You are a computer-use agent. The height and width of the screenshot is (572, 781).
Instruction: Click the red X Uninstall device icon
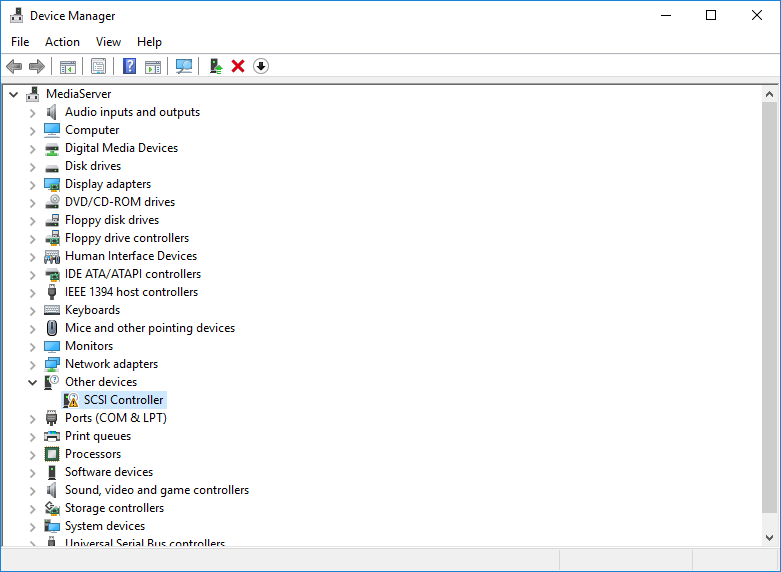(x=238, y=66)
